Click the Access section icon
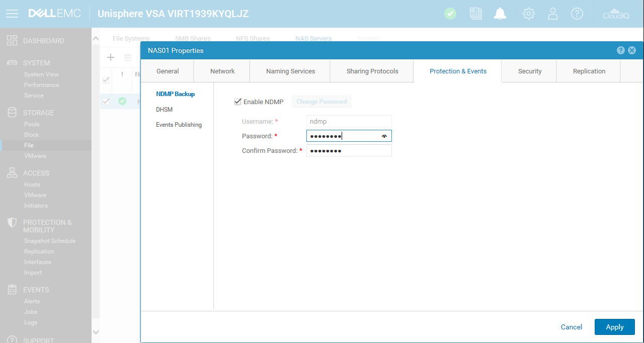644x343 pixels. click(x=12, y=173)
